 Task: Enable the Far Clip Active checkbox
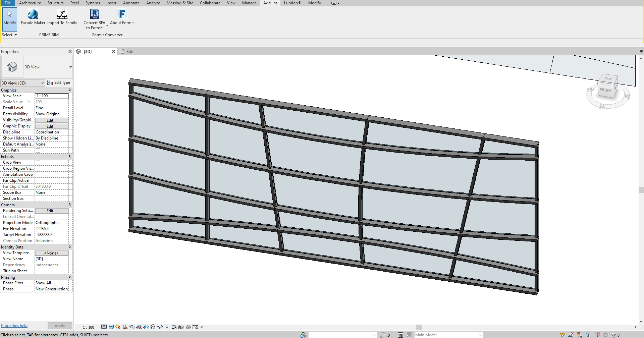(x=38, y=181)
